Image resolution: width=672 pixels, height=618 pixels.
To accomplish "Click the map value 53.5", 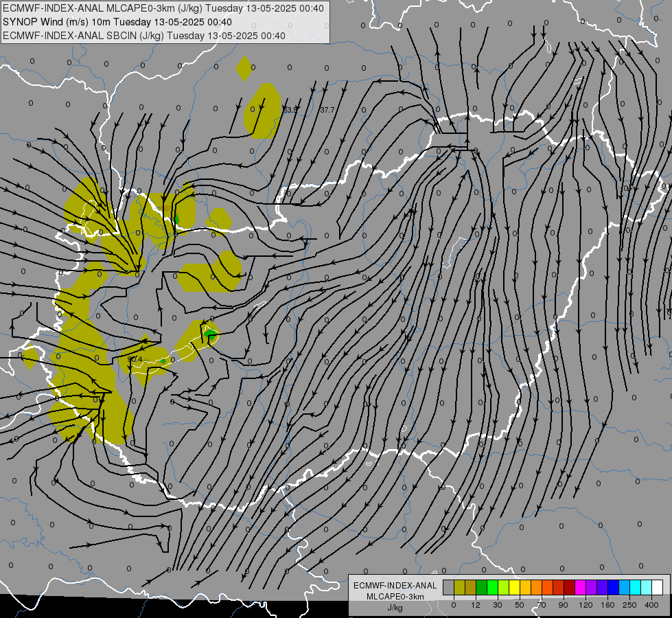I will pyautogui.click(x=290, y=111).
